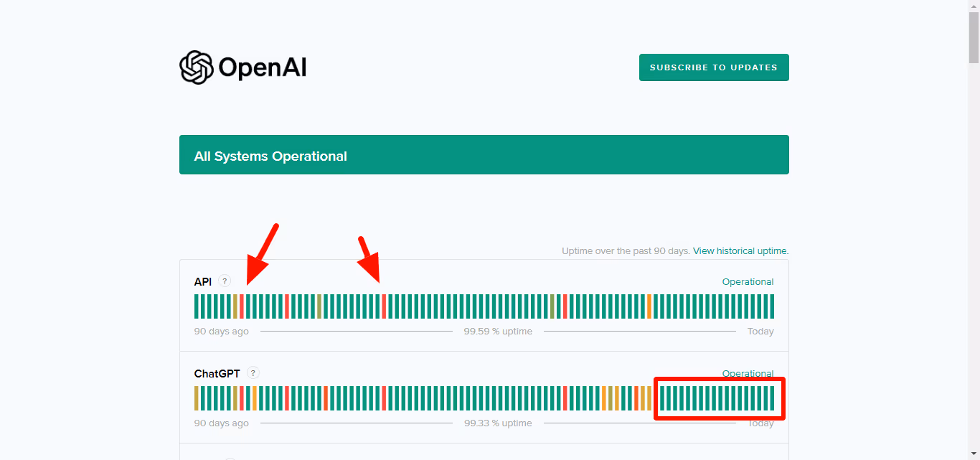The image size is (980, 460).
Task: Click the "90 days ago" label under API
Action: tap(222, 332)
